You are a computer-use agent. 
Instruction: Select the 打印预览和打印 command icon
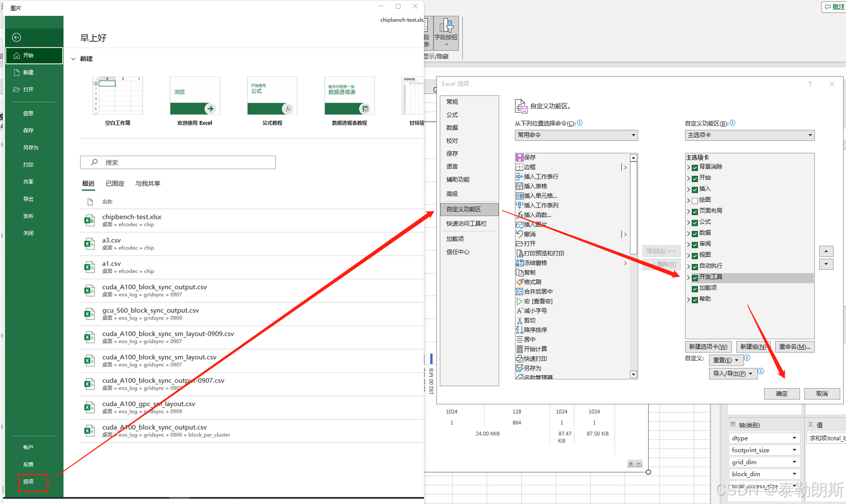click(x=519, y=253)
